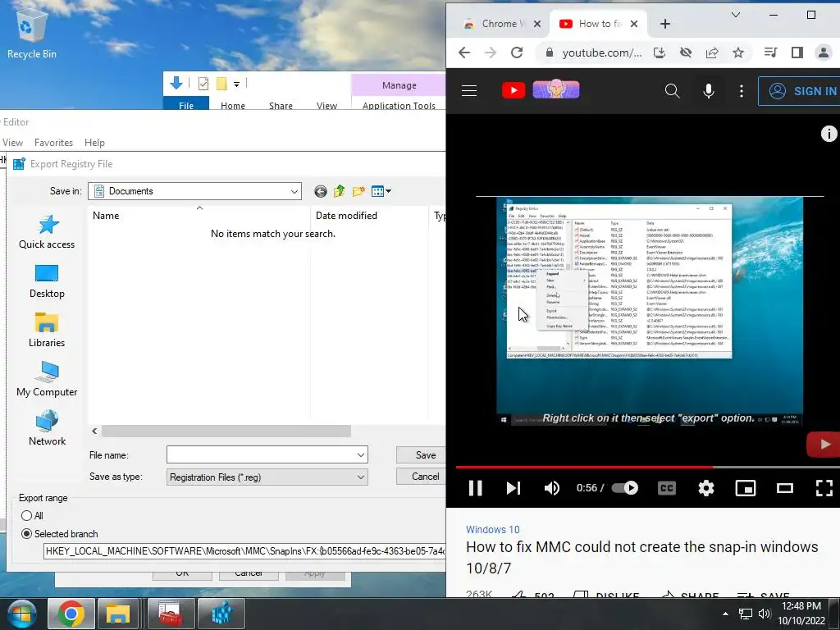Toggle closed captions on the video
This screenshot has height=630, width=840.
pos(667,487)
